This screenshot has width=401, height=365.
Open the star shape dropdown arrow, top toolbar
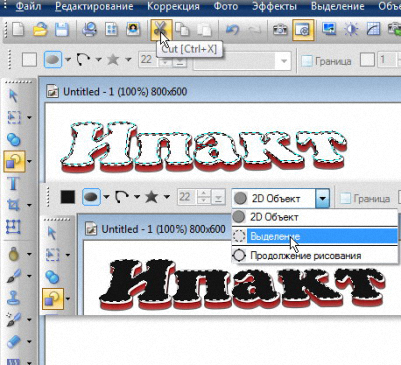tap(128, 60)
